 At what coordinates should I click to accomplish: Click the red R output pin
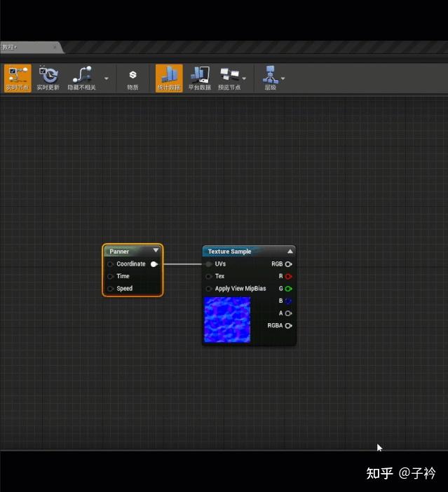(288, 276)
